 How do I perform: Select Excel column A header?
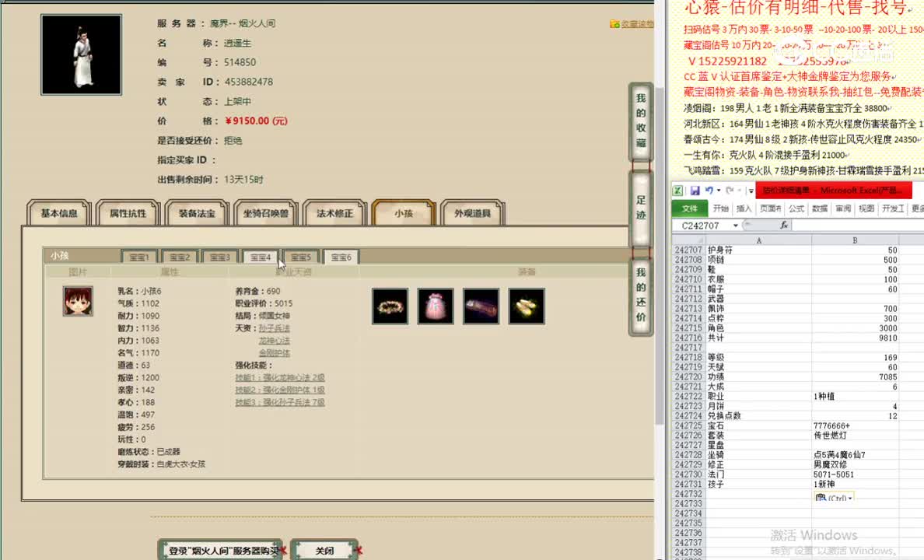758,240
